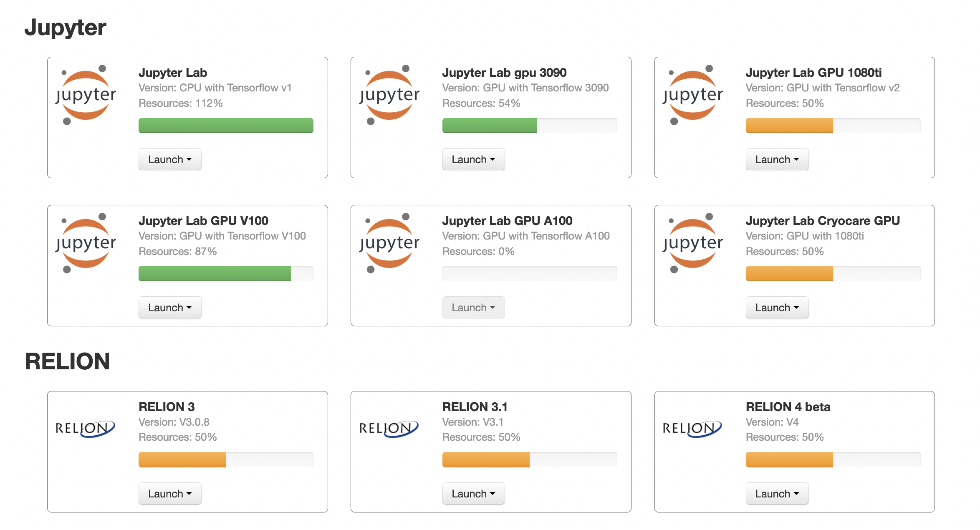
Task: Click Jupyter logo on GPU V100 card
Action: 86,243
